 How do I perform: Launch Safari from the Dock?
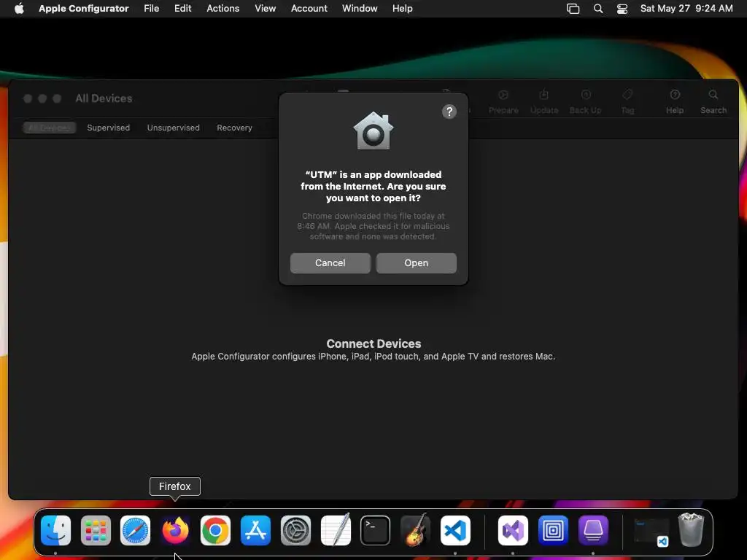135,530
